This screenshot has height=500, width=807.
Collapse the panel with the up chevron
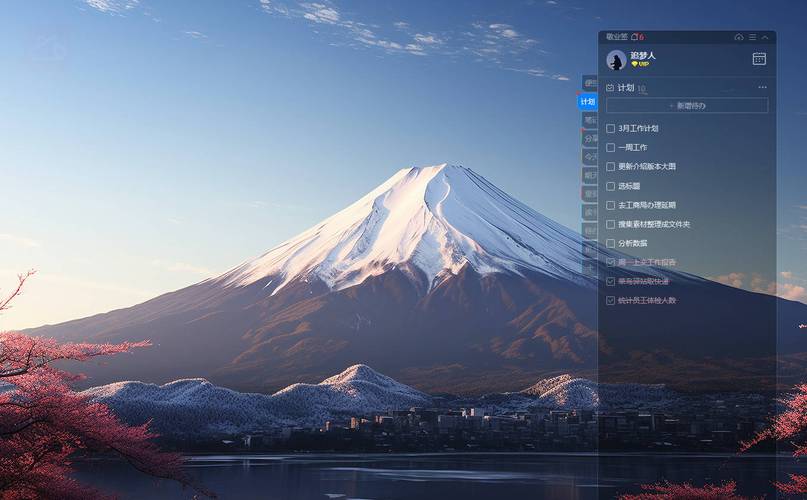[765, 37]
